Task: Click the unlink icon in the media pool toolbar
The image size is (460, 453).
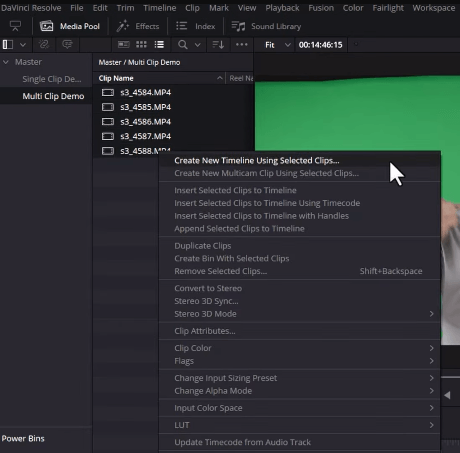Action: 44,45
